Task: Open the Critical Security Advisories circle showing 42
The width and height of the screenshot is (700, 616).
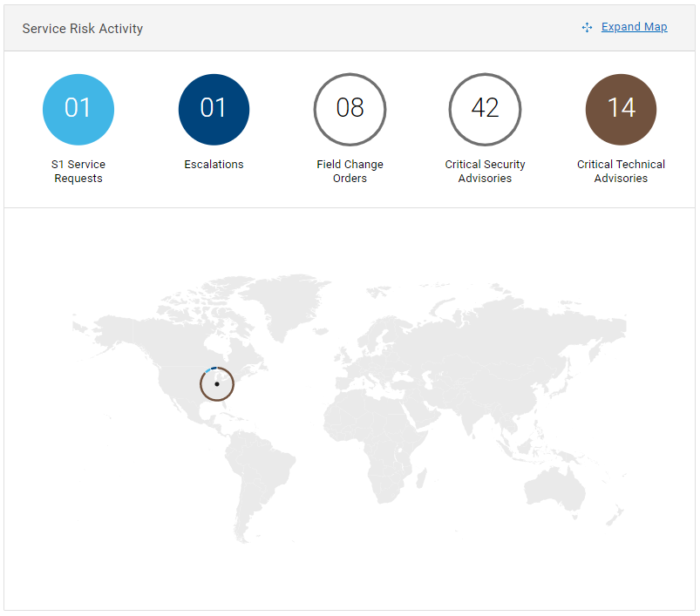Action: (485, 109)
